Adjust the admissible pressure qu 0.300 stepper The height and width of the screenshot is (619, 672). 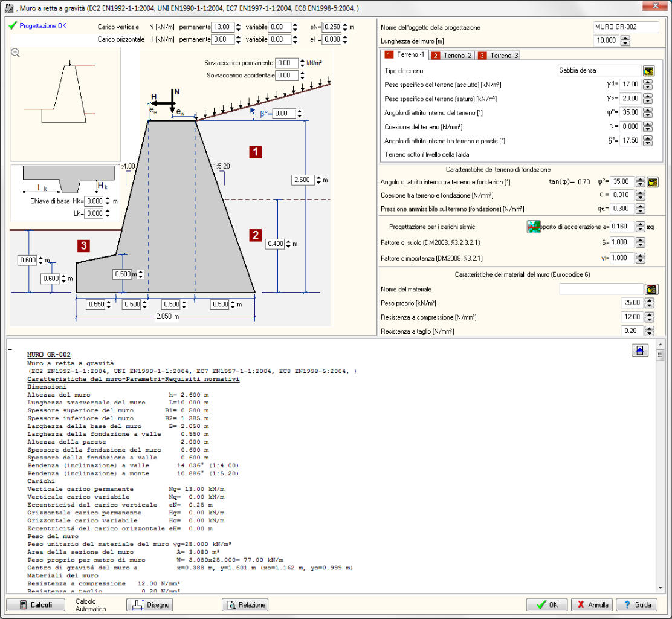(x=641, y=209)
